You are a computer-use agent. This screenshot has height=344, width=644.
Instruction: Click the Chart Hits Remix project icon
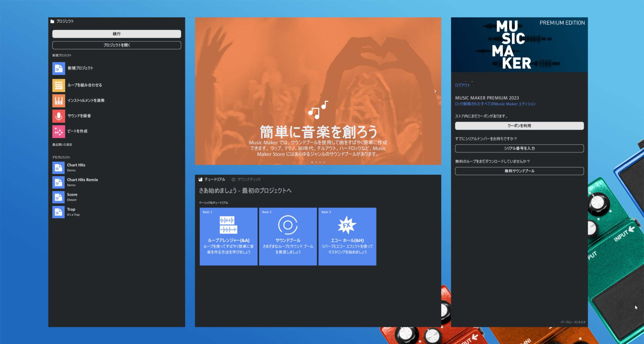coord(58,182)
